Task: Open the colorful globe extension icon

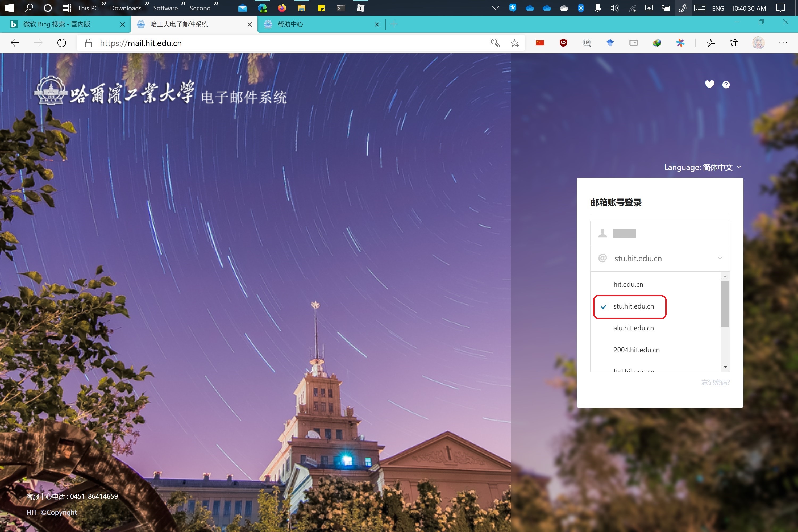Action: click(x=657, y=43)
